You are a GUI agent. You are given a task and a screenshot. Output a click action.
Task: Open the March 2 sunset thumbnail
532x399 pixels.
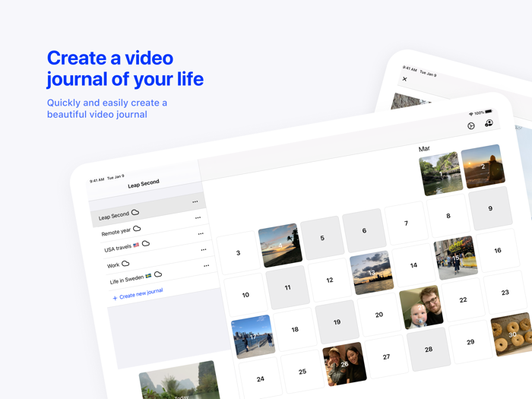483,166
